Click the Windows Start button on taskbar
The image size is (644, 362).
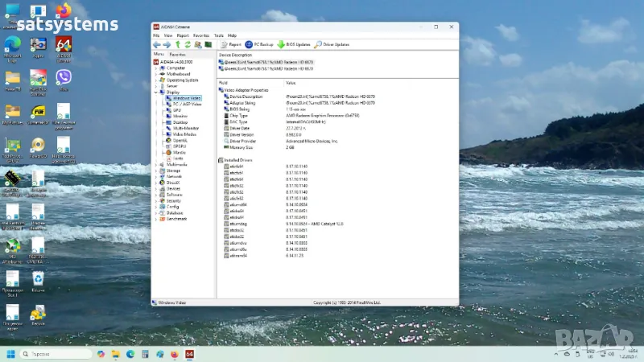point(11,354)
